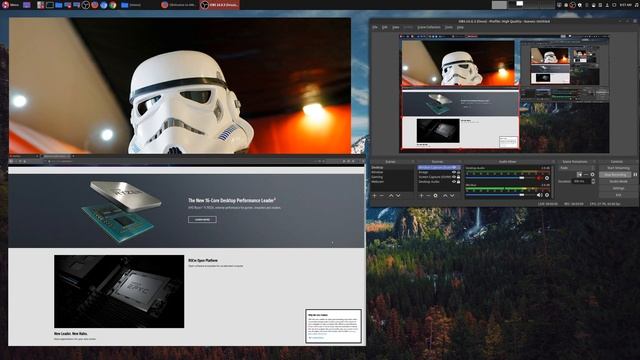The width and height of the screenshot is (640, 360).
Task: Open file manager folder icon in taskbar
Action: click(x=58, y=5)
